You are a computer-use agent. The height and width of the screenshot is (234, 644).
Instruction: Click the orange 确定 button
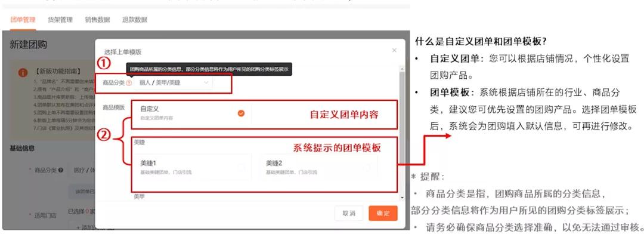pyautogui.click(x=383, y=213)
